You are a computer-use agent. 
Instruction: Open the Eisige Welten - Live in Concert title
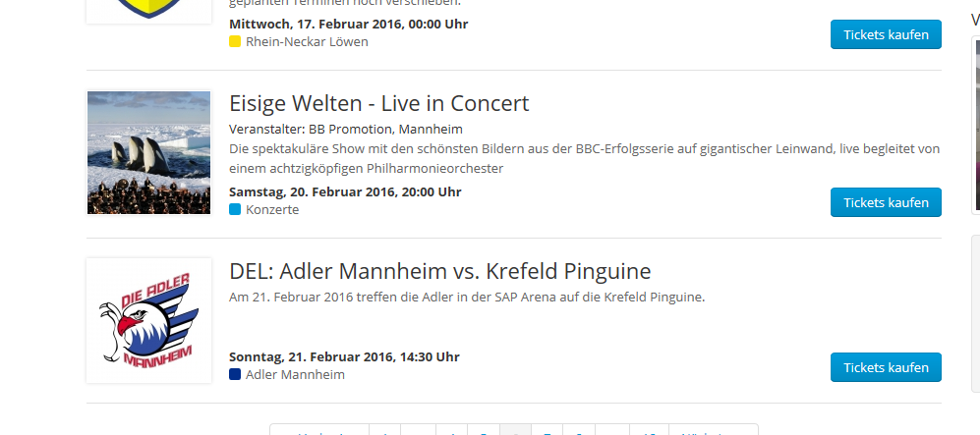pos(378,103)
